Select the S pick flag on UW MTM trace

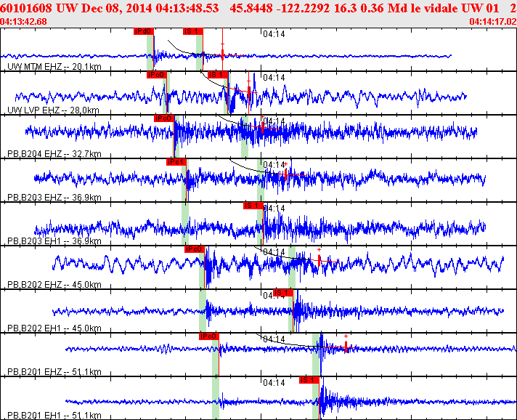tap(192, 32)
